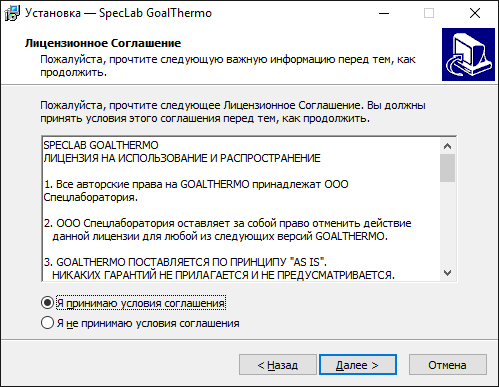Go back with < Назад button

[x=278, y=365]
